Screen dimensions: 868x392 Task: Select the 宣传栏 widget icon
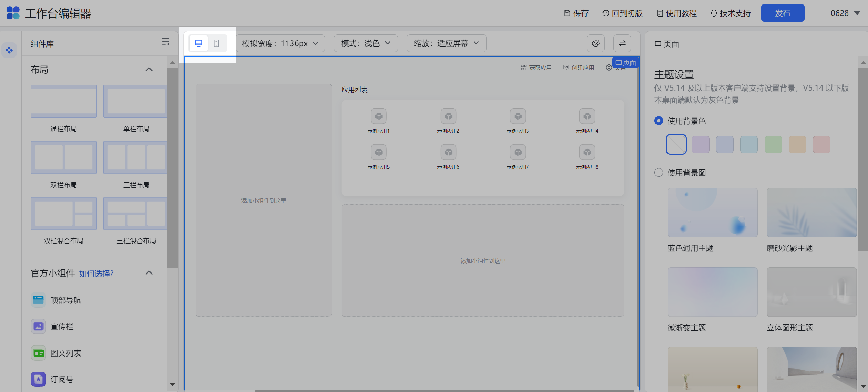(38, 327)
